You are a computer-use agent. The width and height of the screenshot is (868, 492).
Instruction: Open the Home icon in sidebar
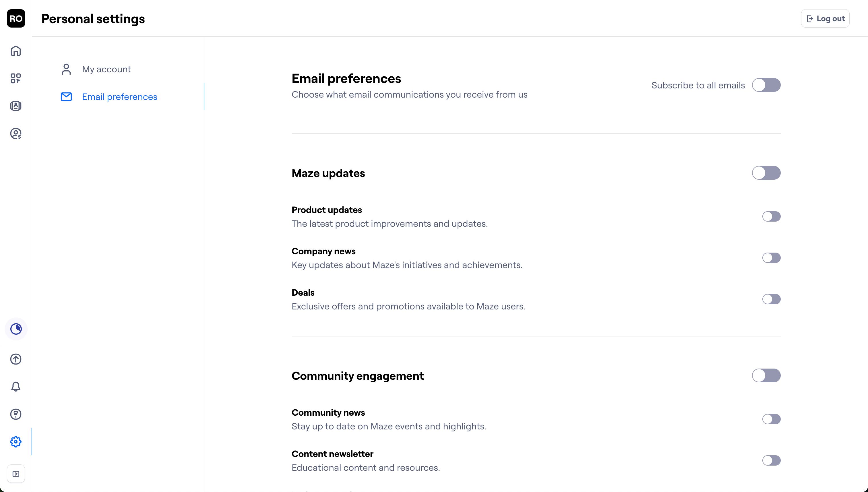click(x=16, y=51)
